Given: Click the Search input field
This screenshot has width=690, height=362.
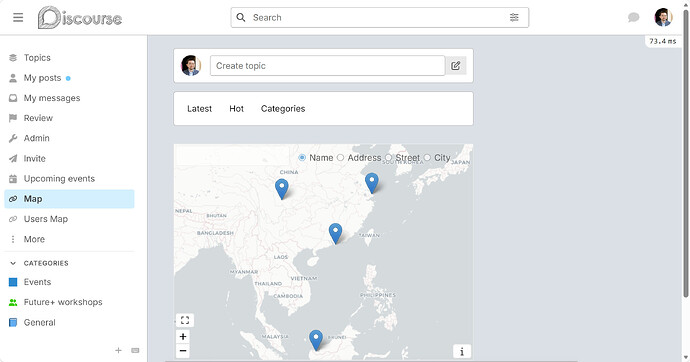Looking at the screenshot, I should 380,18.
